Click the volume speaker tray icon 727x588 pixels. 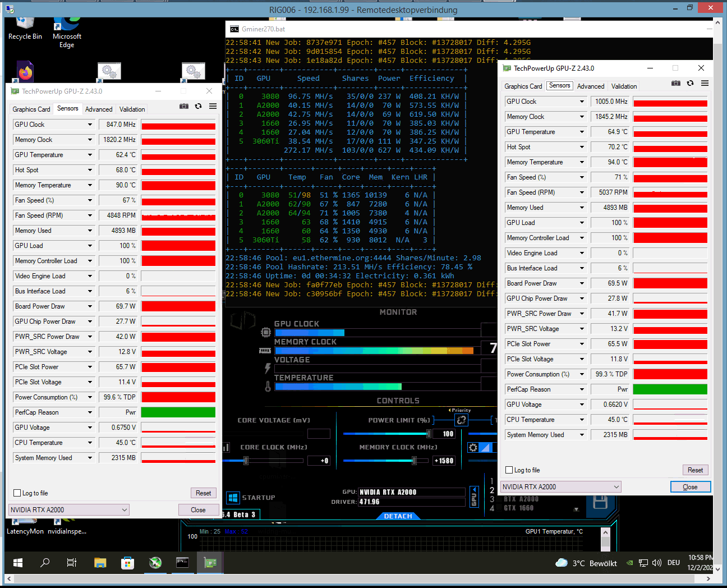click(657, 563)
